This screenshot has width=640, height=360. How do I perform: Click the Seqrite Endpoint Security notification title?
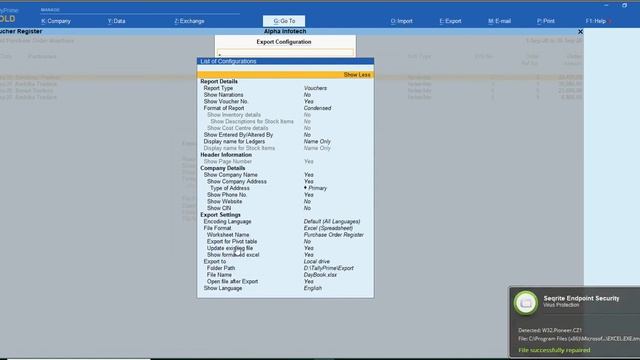tap(581, 298)
